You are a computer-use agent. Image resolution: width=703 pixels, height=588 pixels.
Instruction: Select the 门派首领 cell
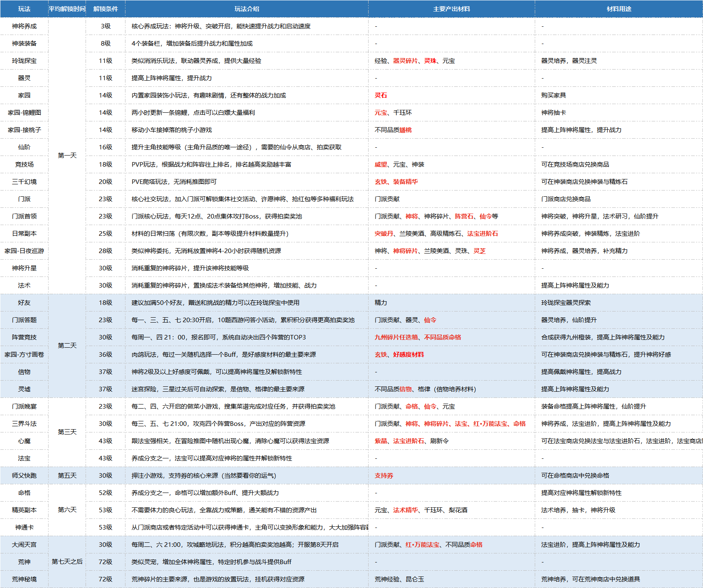coord(24,216)
